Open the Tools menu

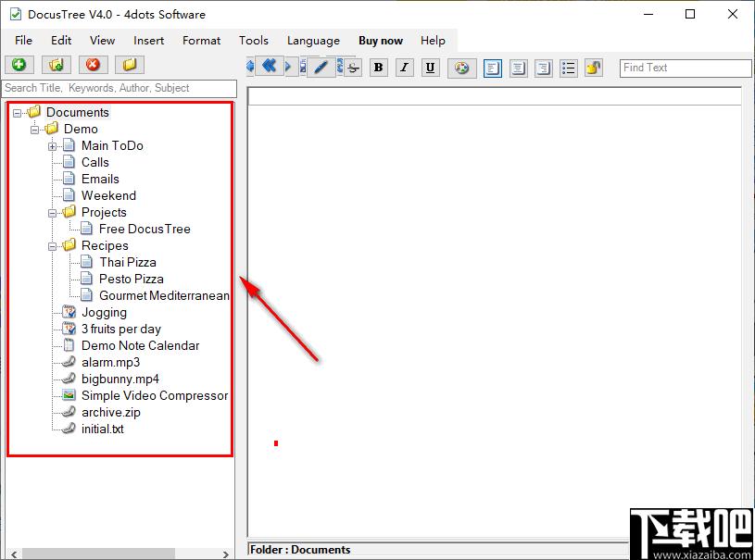[254, 41]
